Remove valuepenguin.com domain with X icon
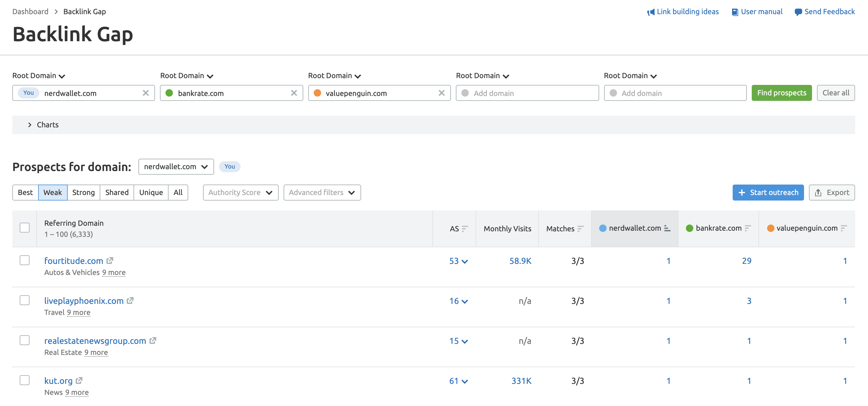The image size is (868, 406). pos(441,93)
